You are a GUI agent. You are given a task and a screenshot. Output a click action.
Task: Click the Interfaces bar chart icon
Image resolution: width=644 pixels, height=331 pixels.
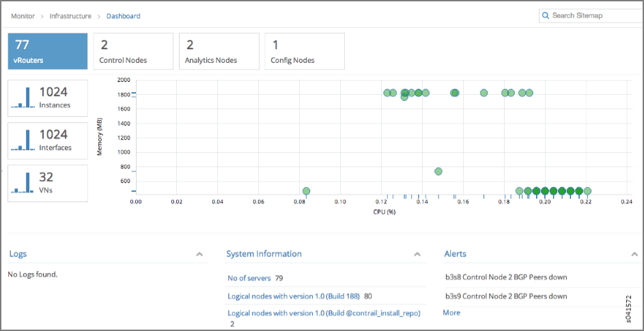pyautogui.click(x=23, y=140)
